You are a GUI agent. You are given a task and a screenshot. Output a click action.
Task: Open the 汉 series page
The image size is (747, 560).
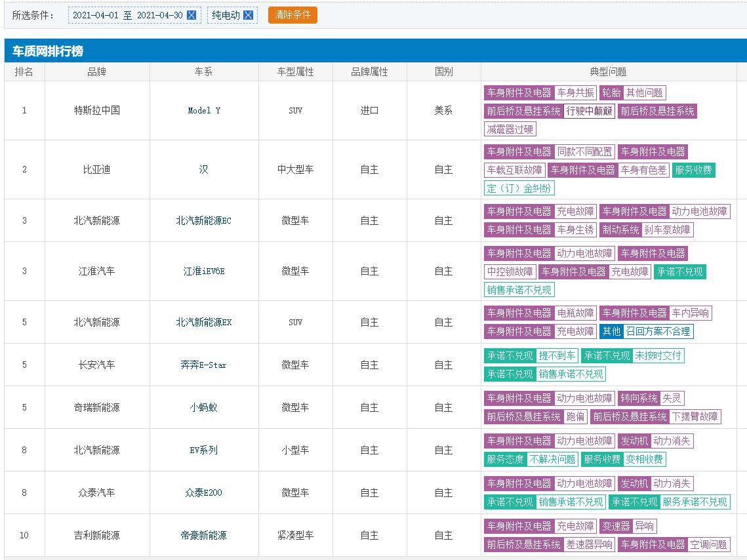click(204, 169)
